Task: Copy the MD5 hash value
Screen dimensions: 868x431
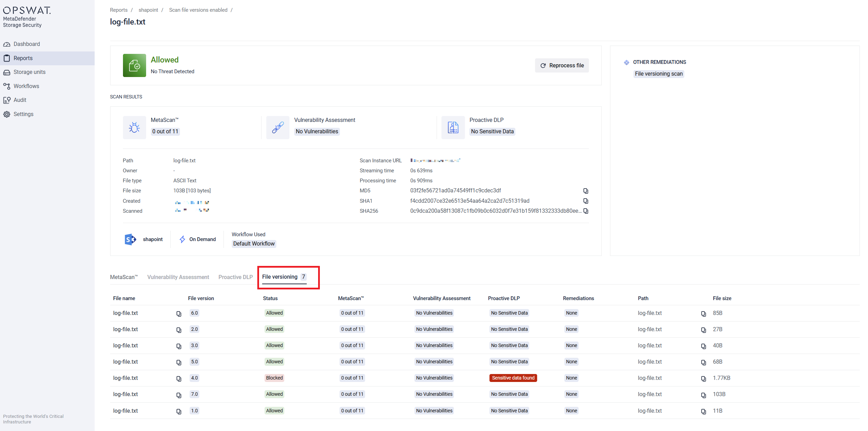Action: tap(585, 191)
